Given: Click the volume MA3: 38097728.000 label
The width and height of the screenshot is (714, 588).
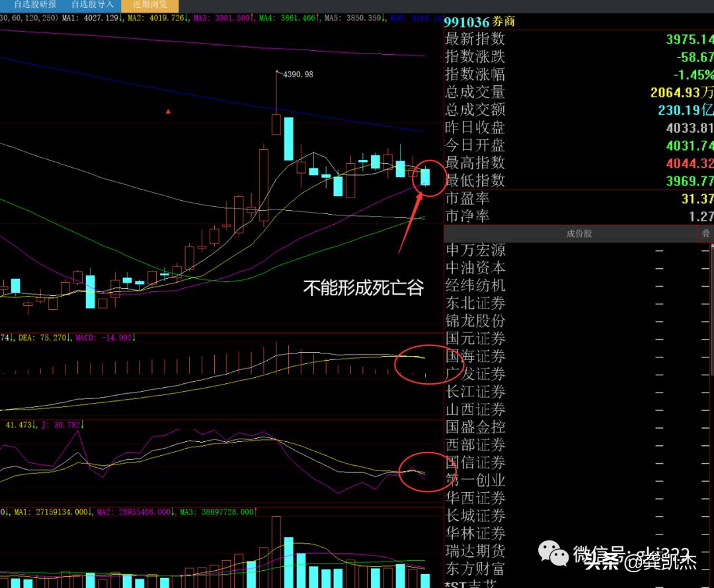Looking at the screenshot, I should 218,512.
